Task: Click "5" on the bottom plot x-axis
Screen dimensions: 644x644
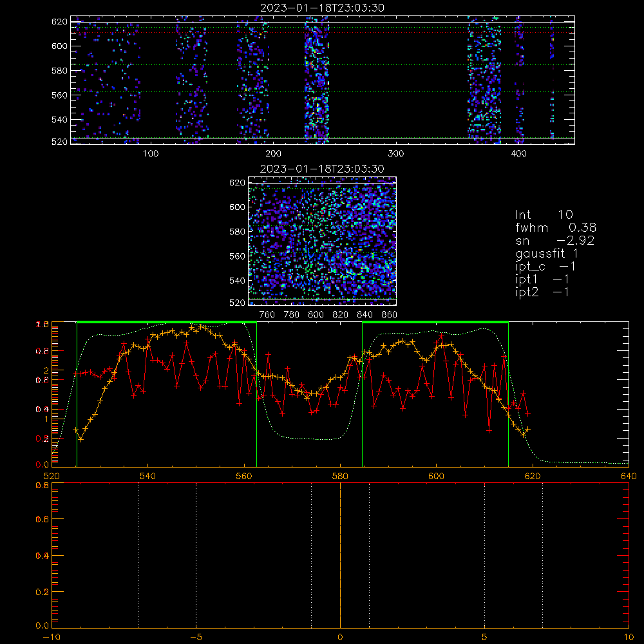Action: coord(485,637)
